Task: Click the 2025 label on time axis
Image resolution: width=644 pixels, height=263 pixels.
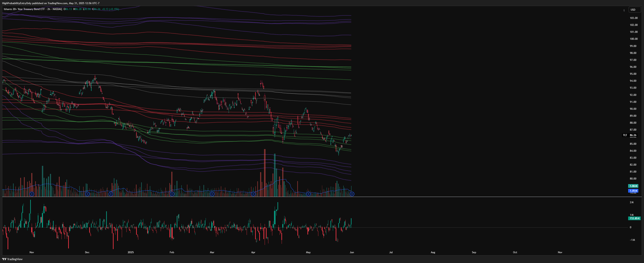Action: pyautogui.click(x=130, y=252)
